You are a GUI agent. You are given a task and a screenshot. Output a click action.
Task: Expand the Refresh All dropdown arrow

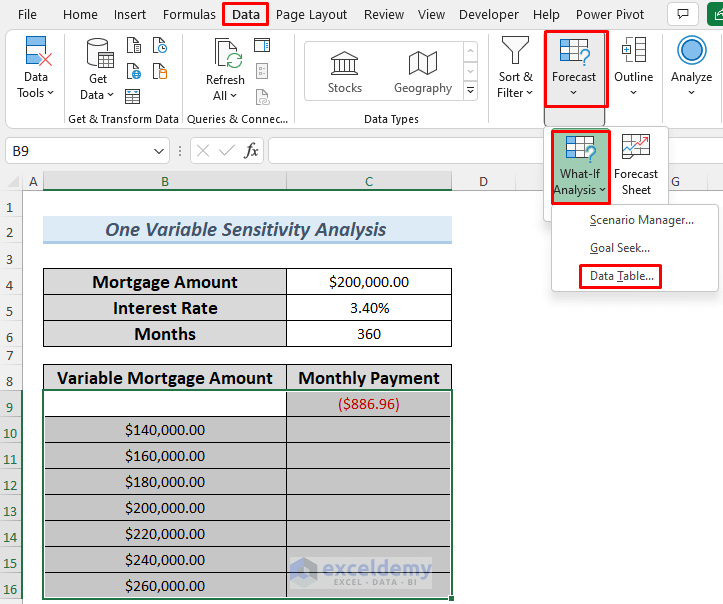point(233,95)
